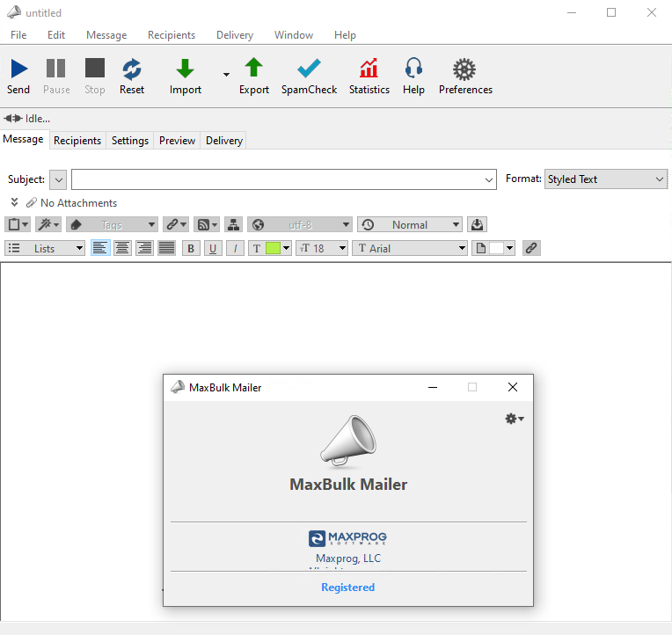Open the text color dropdown arrow
672x635 pixels.
(286, 248)
